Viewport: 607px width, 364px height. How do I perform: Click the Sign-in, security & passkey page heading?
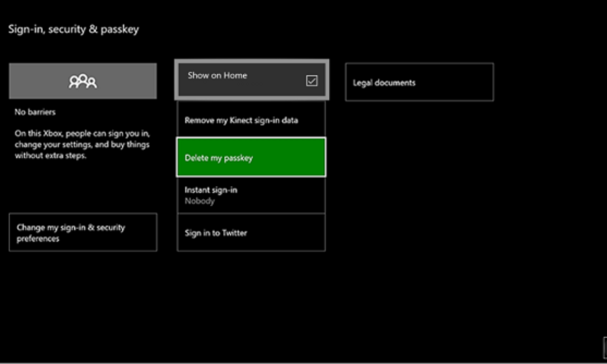click(x=73, y=29)
